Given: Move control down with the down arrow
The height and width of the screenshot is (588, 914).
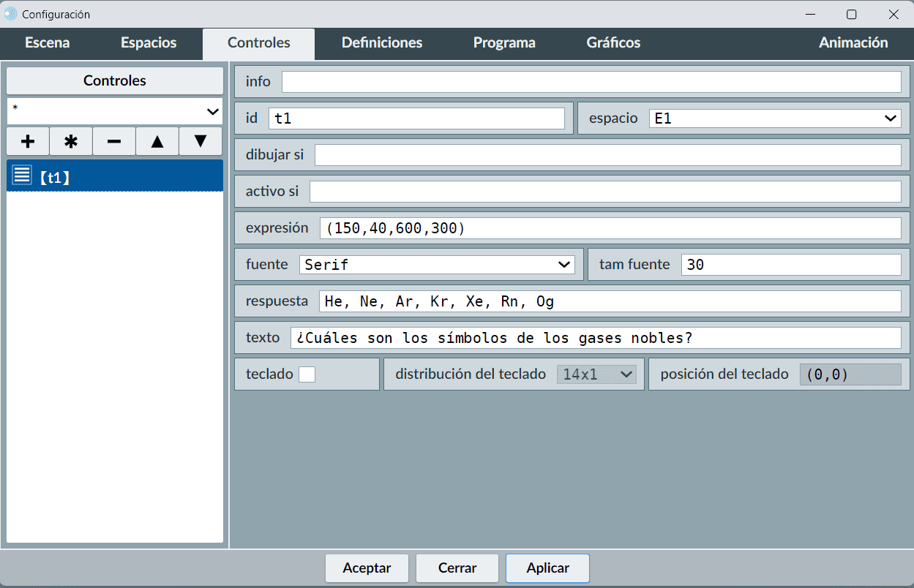Looking at the screenshot, I should [x=201, y=141].
